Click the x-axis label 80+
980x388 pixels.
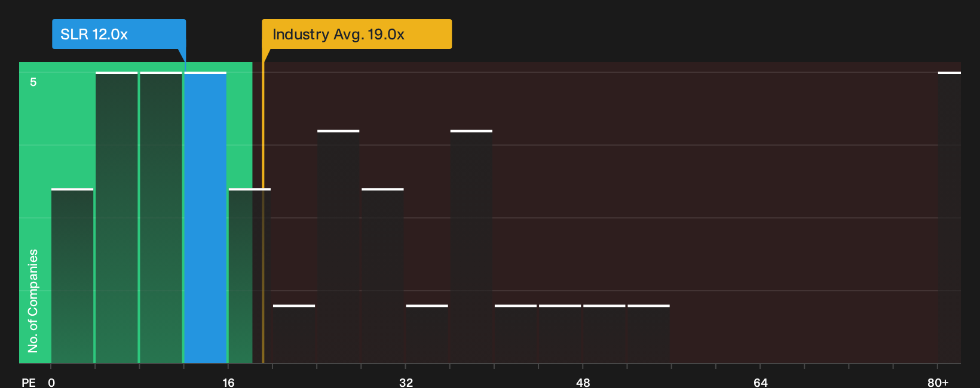point(938,382)
